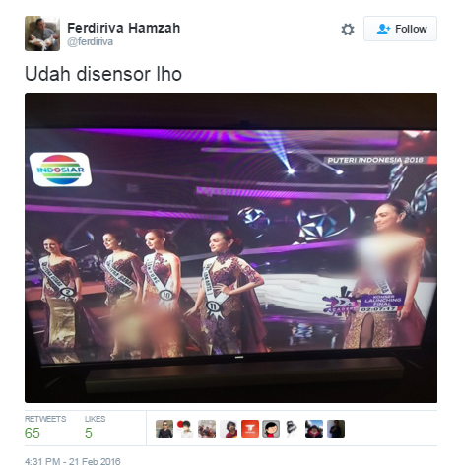Click the 'Udah disensor lho' tweet text
Screen dimensions: 459x476
103,74
